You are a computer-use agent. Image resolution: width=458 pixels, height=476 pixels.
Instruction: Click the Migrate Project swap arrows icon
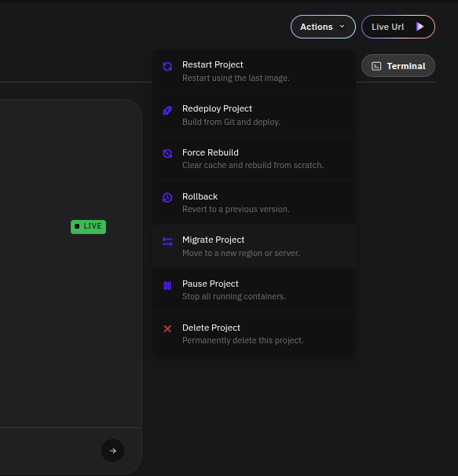coord(167,241)
